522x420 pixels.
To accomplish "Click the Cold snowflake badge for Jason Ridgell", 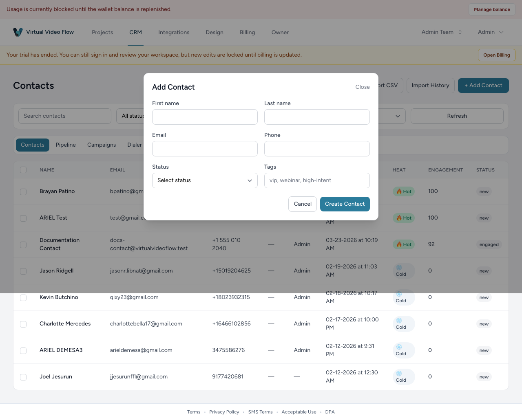I will [x=404, y=271].
